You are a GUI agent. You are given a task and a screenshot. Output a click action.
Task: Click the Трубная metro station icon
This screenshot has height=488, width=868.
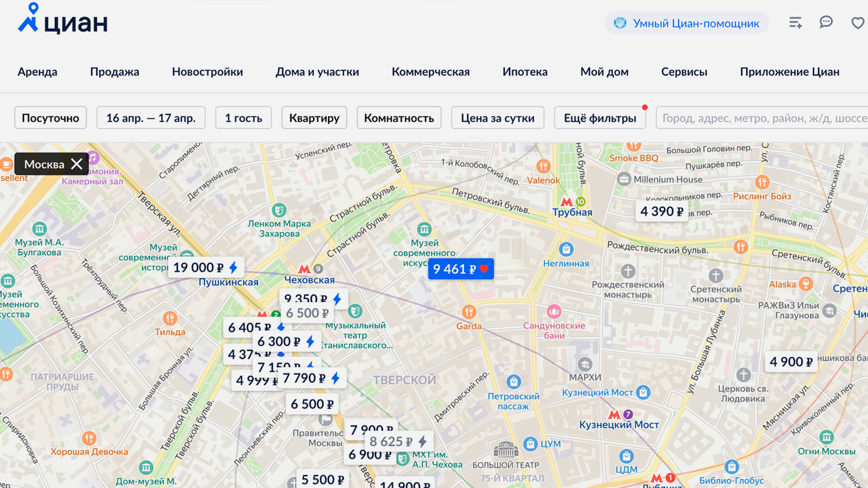(x=566, y=202)
